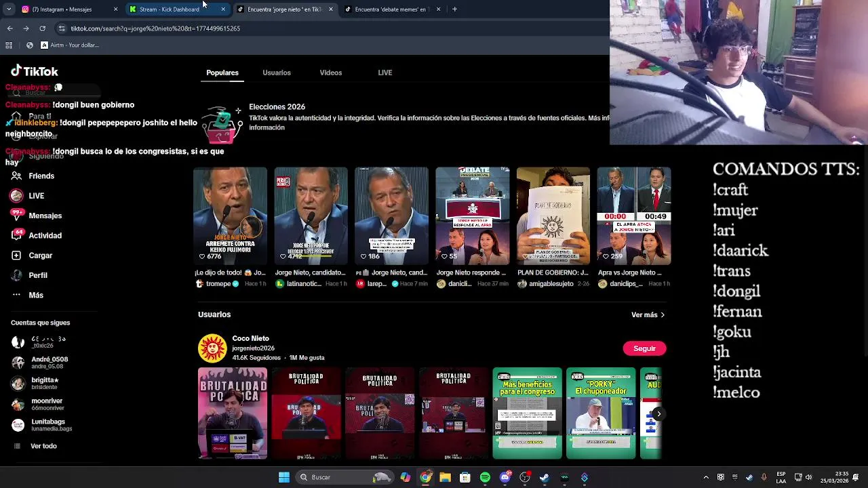868x488 pixels.
Task: Switch to Populares tab
Action: [222, 73]
